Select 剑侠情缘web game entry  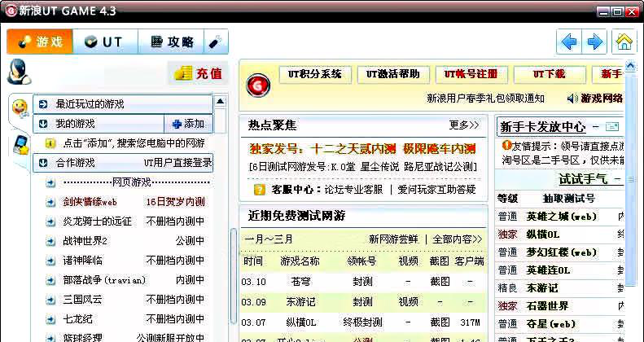point(90,202)
